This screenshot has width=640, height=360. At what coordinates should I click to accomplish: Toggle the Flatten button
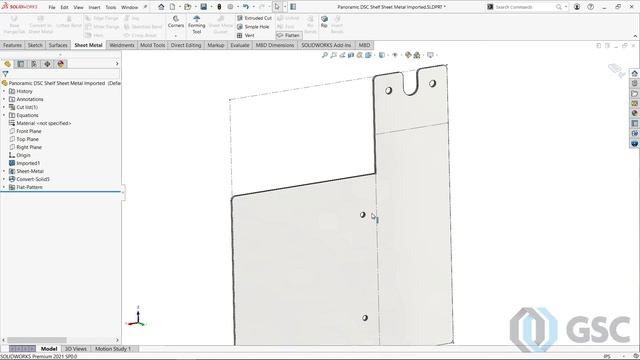[x=289, y=36]
